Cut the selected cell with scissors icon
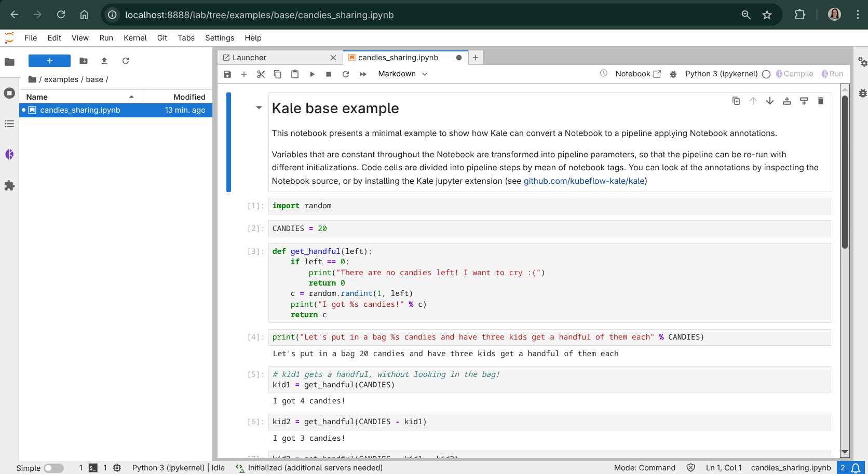 click(261, 74)
